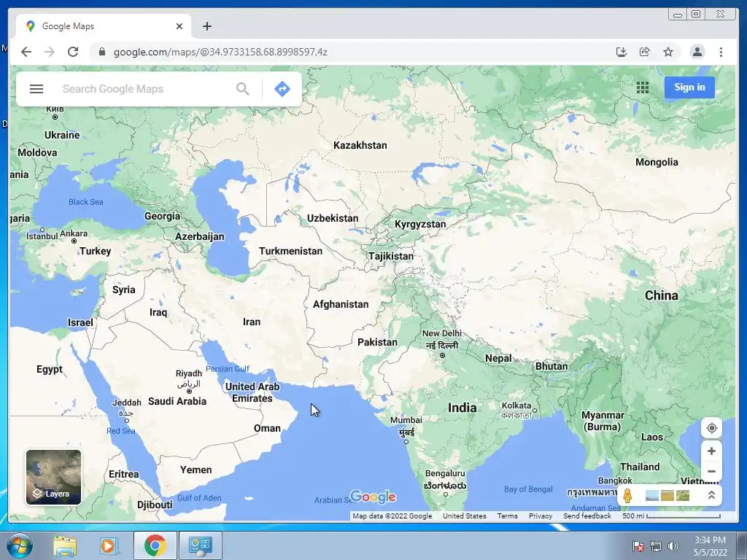Bookmark this page with the star
747x560 pixels.
668,52
